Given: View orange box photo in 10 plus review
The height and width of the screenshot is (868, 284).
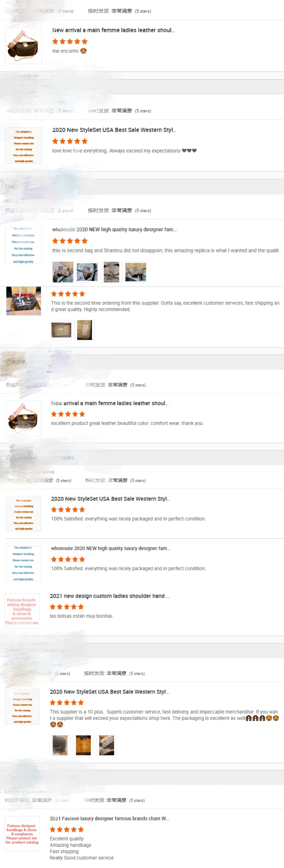Looking at the screenshot, I should [83, 745].
